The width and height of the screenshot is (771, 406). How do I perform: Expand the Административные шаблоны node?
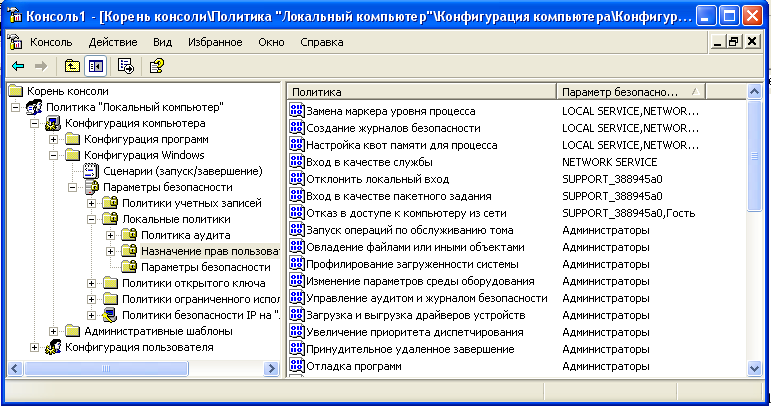53,331
